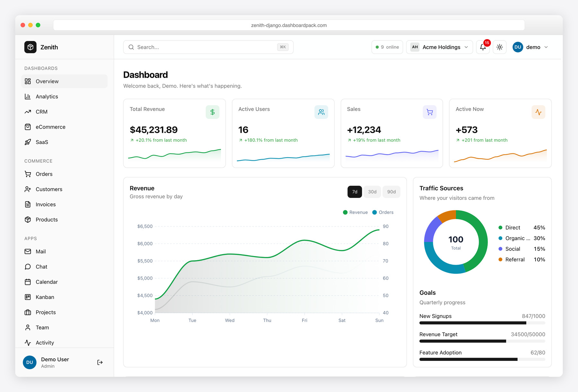Image resolution: width=578 pixels, height=392 pixels.
Task: Click the Social purple legend dot
Action: pyautogui.click(x=500, y=249)
